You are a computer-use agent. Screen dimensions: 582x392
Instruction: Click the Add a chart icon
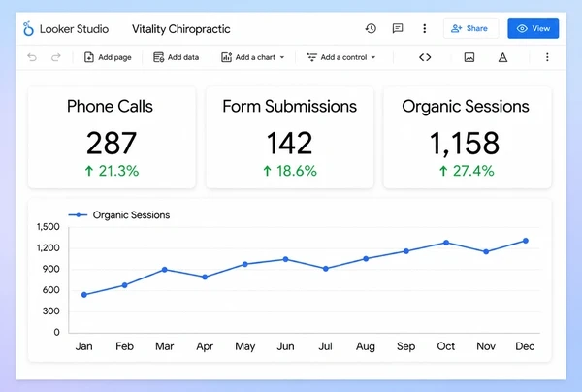point(226,57)
